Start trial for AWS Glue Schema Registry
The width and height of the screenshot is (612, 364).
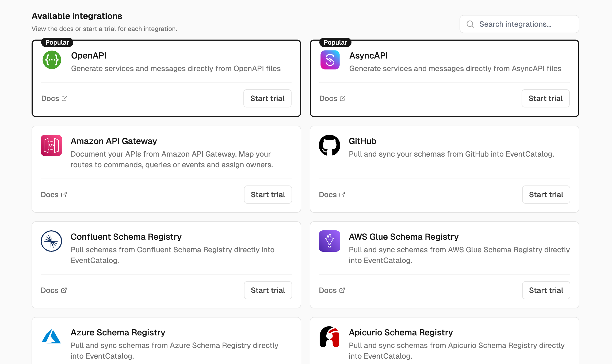coord(546,290)
